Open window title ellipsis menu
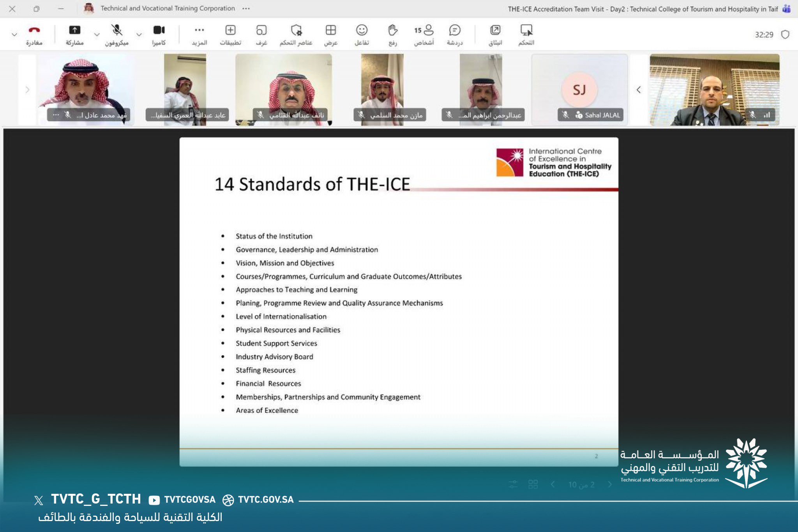Screen dimensions: 798x532 [246, 9]
